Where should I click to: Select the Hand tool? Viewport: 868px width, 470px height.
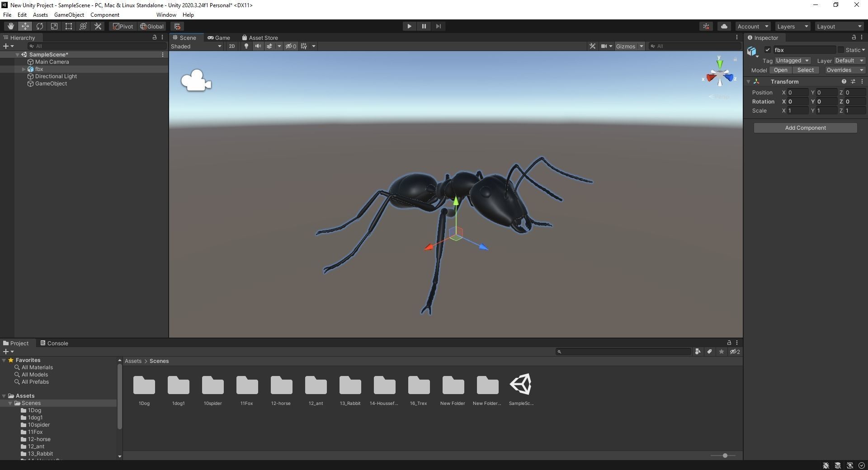(10, 26)
